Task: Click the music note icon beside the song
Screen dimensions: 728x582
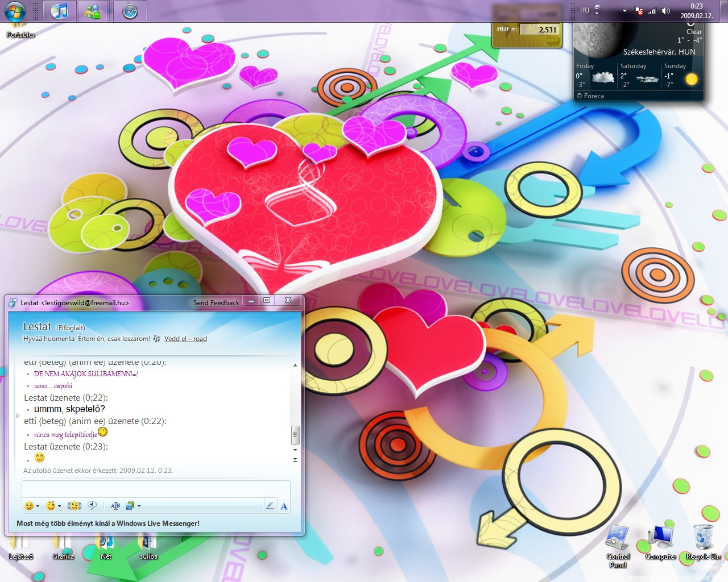Action: coord(156,338)
